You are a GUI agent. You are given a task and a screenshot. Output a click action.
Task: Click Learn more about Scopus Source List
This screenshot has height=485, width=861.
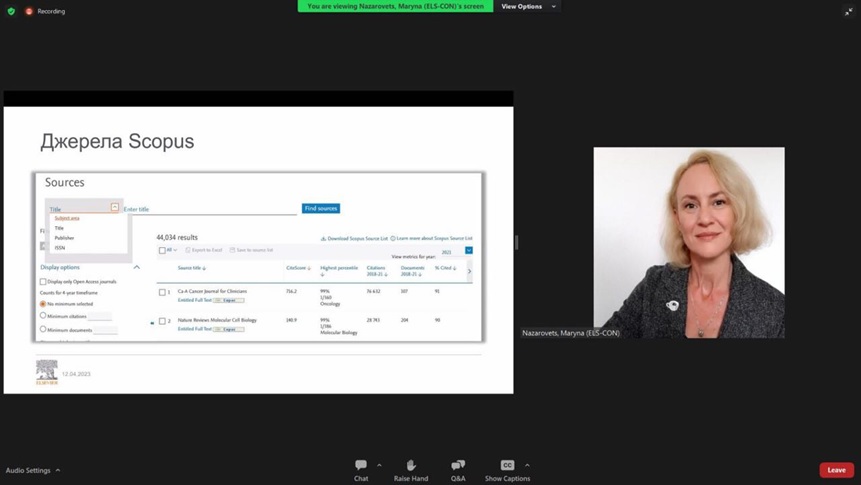tap(434, 238)
